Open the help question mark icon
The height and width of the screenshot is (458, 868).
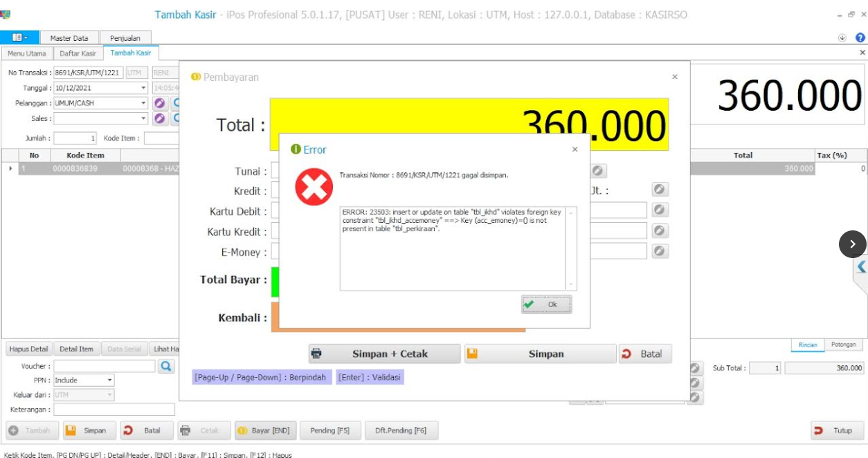click(x=860, y=38)
